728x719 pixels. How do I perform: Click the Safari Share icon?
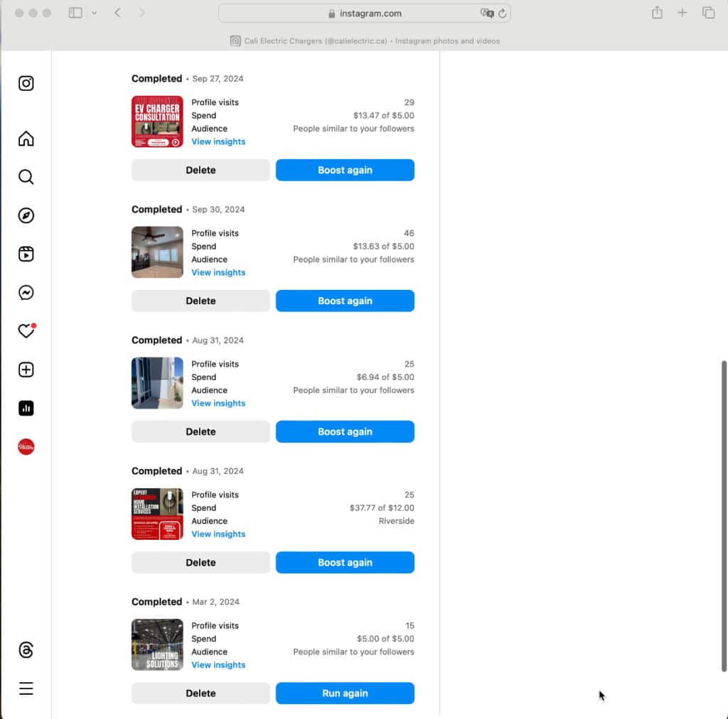657,13
